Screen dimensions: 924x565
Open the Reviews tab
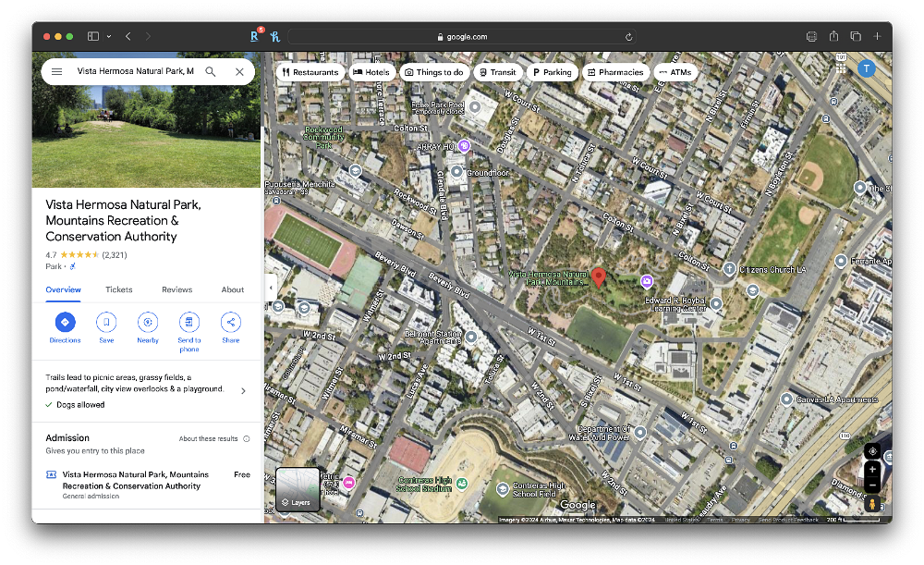pyautogui.click(x=176, y=289)
